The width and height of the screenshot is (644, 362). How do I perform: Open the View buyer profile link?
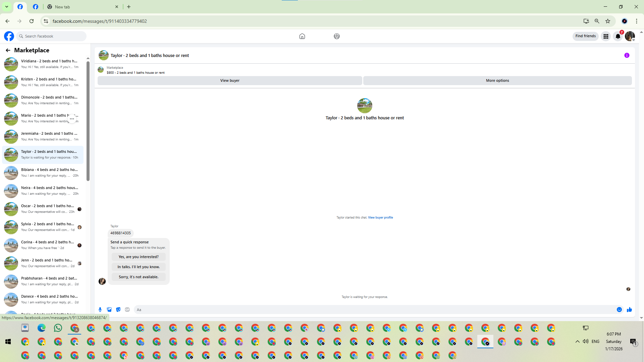[380, 218]
